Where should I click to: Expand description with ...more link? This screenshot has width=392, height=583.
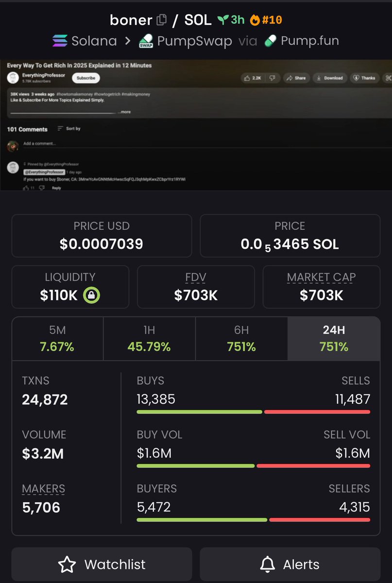125,112
